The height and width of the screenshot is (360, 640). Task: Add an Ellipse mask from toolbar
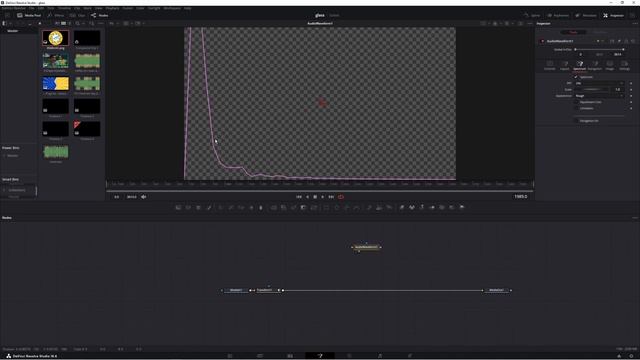click(336, 207)
